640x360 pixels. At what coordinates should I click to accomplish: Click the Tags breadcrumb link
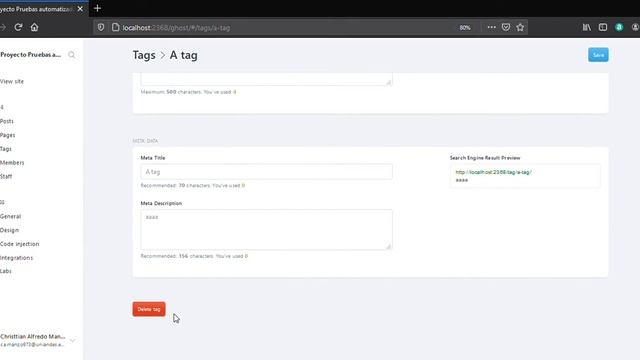(x=144, y=55)
